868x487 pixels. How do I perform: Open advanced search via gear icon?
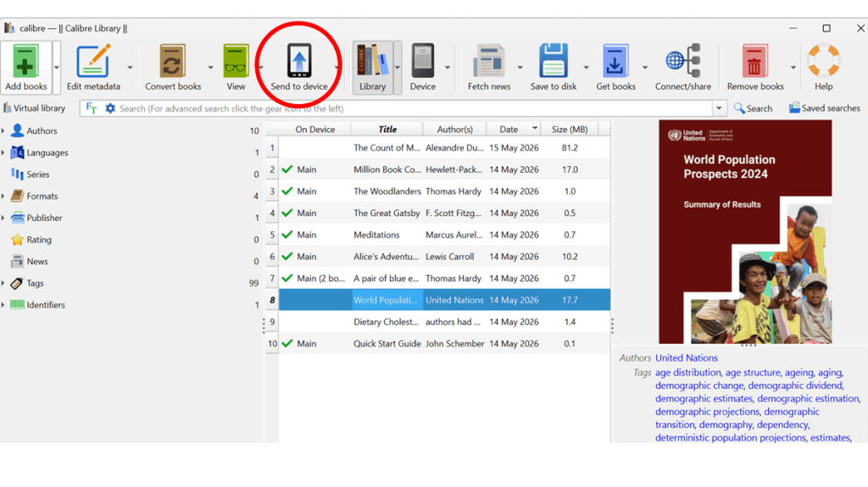[x=110, y=108]
